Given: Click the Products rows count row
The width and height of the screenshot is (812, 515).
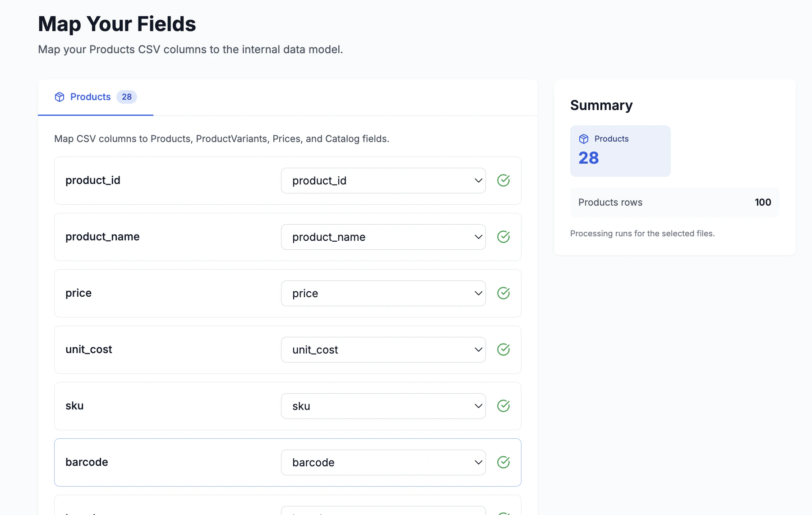Looking at the screenshot, I should point(674,202).
